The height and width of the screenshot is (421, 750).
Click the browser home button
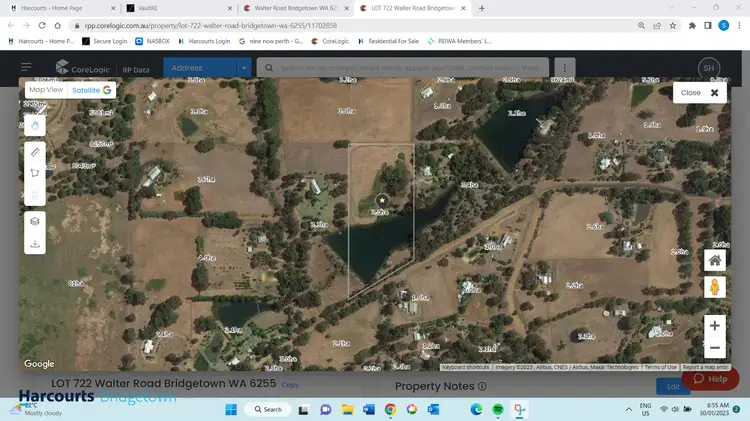(57, 25)
